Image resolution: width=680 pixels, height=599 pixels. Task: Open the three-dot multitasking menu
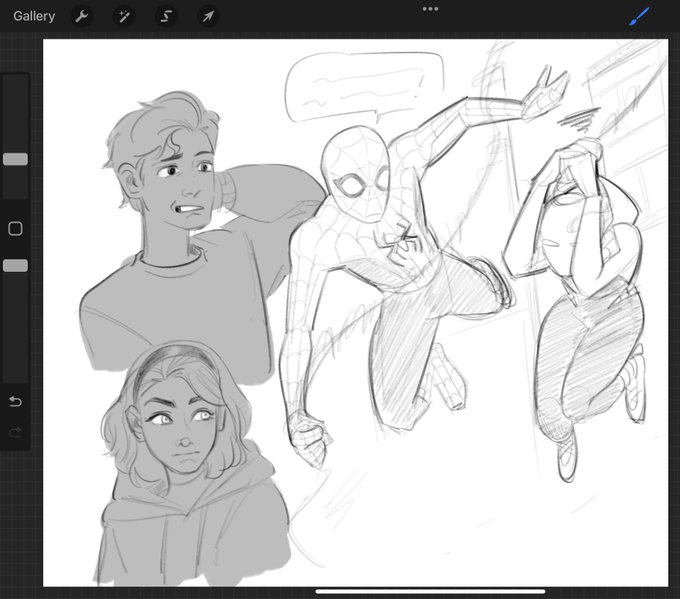(430, 9)
